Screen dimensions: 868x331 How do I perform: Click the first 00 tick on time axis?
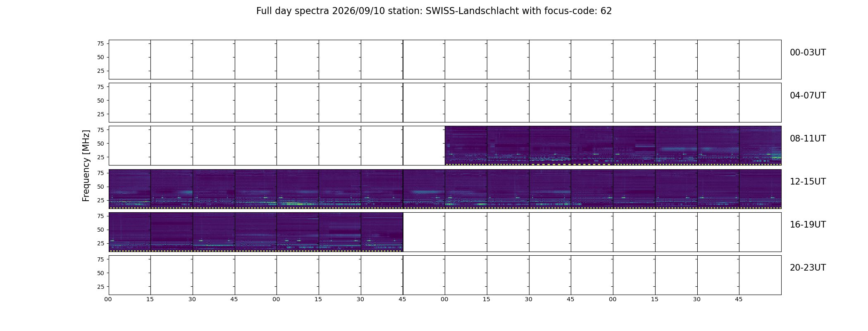[108, 299]
